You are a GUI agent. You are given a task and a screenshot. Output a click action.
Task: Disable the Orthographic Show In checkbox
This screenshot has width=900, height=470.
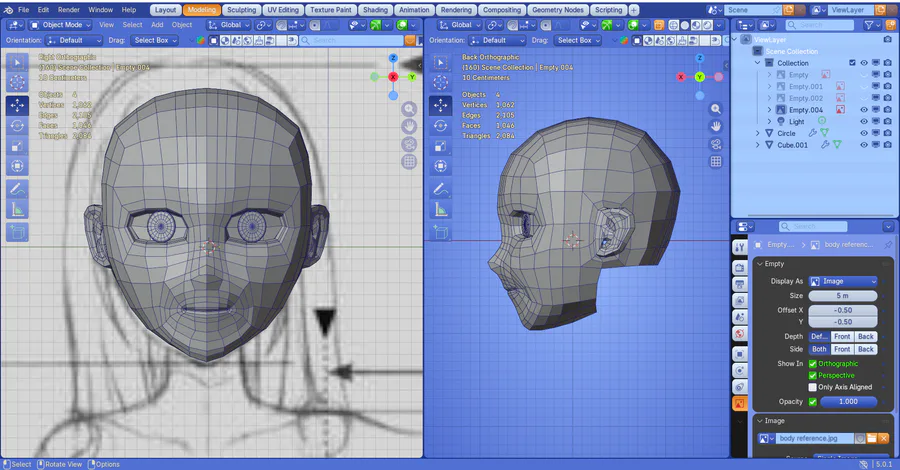point(813,364)
